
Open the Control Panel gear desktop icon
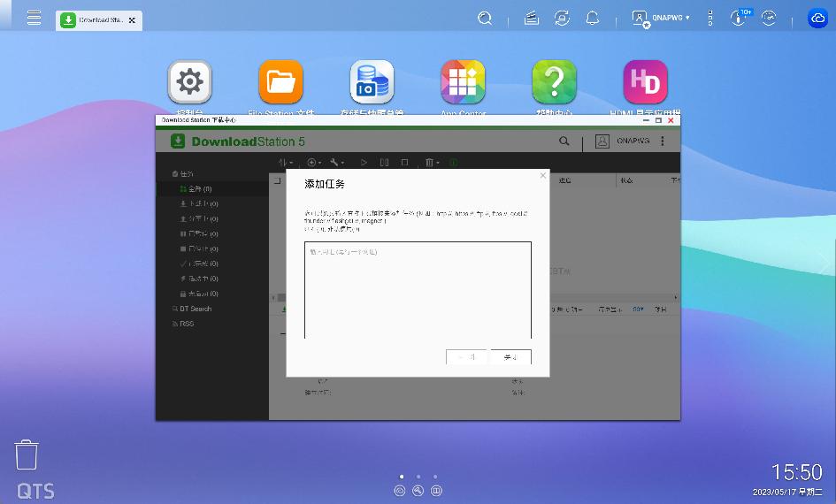[x=190, y=82]
